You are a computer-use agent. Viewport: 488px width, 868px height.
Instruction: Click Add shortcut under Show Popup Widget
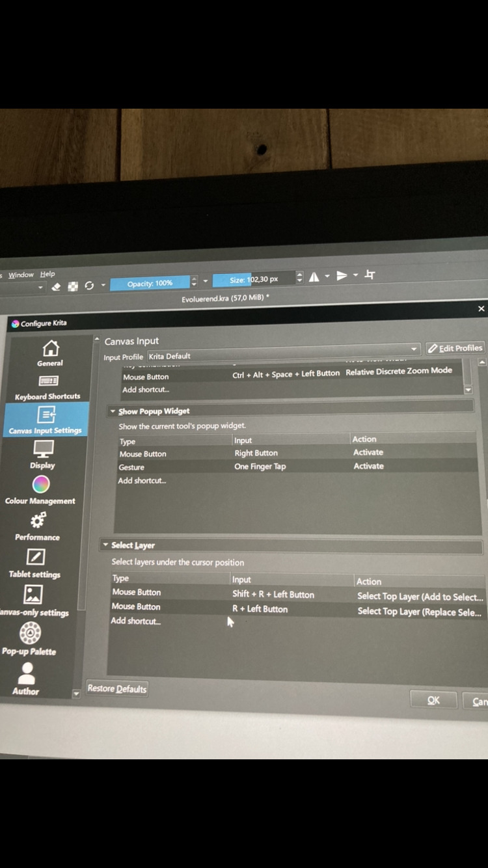point(142,480)
